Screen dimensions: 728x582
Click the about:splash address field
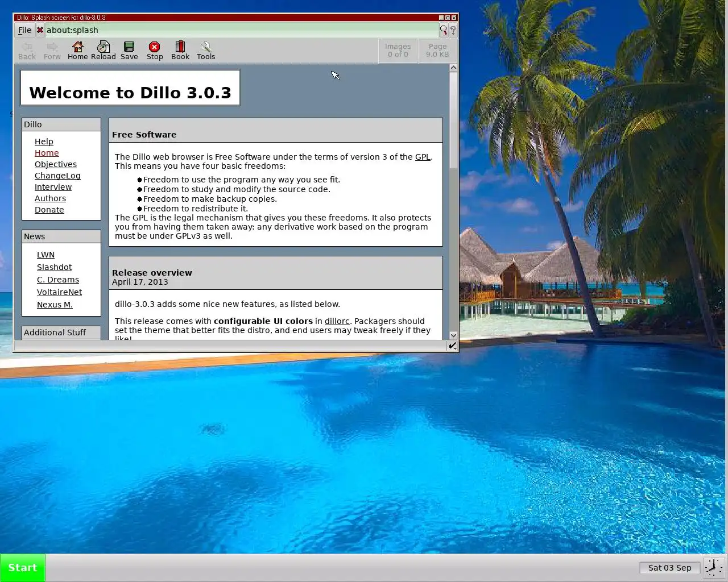tap(241, 30)
